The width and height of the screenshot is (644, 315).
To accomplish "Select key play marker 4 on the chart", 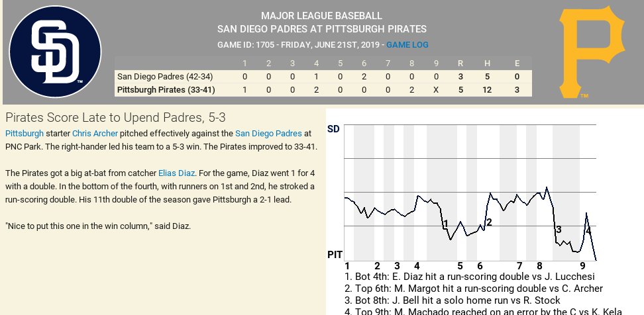I will pyautogui.click(x=588, y=231).
